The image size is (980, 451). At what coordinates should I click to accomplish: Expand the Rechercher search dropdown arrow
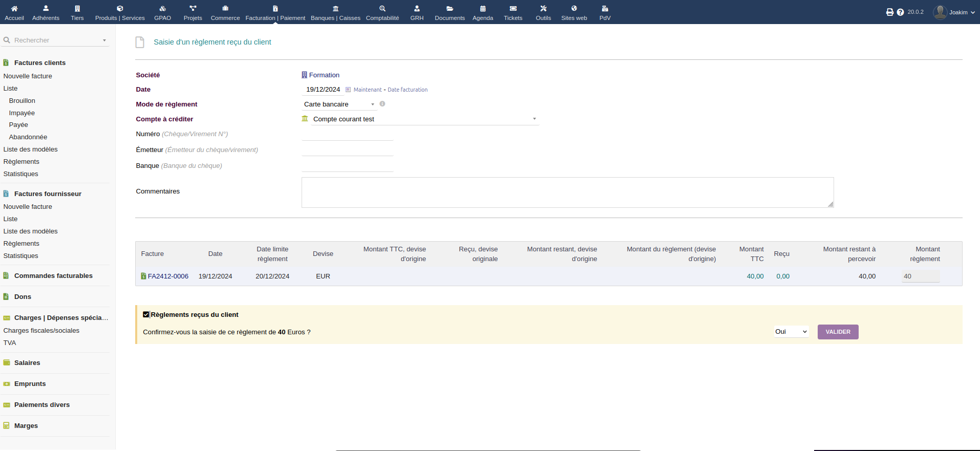click(x=104, y=40)
